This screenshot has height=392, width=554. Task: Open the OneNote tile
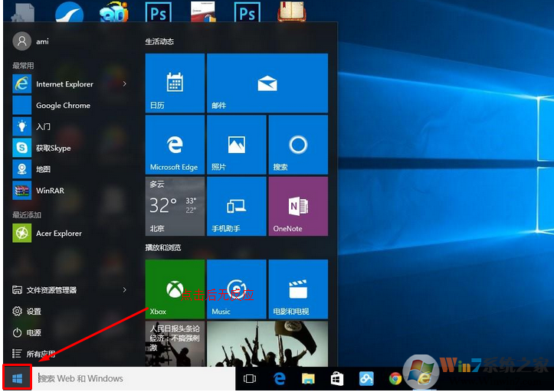point(297,207)
